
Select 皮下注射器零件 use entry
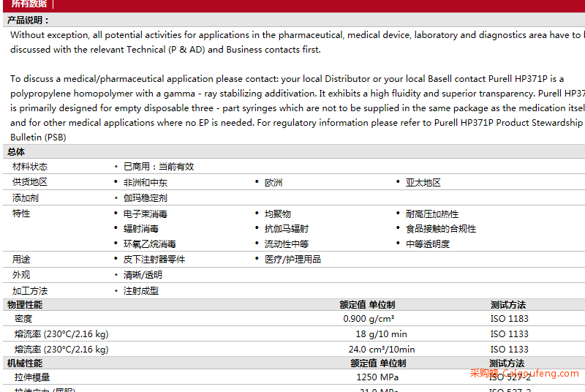(x=154, y=259)
